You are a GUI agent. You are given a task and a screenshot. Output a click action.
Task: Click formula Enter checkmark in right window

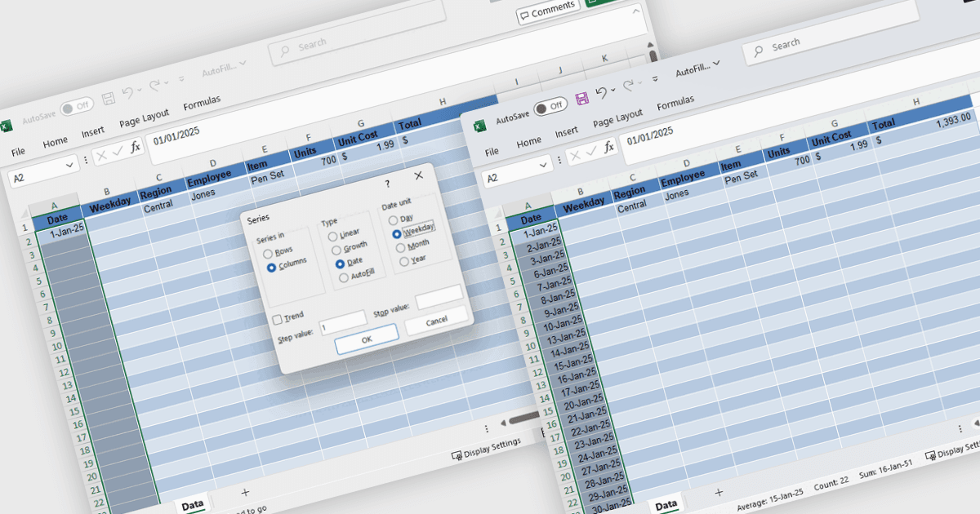[x=592, y=151]
